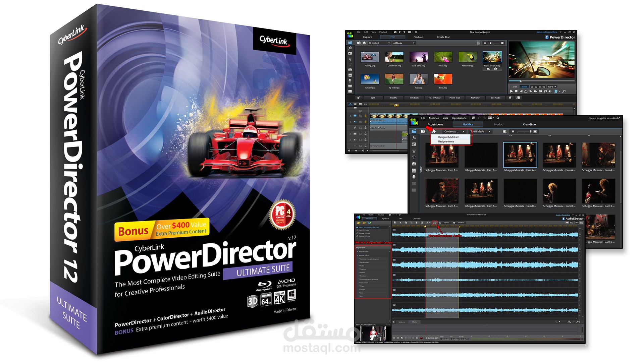Open Tutti i Media dropdown
This screenshot has width=644, height=362.
coord(480,131)
